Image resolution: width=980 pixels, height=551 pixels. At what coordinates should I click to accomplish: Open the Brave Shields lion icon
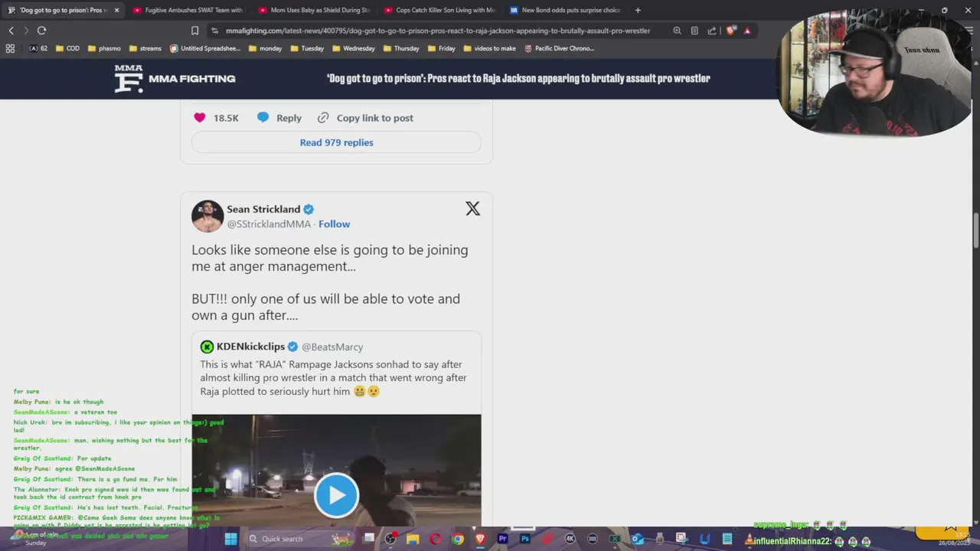point(730,31)
